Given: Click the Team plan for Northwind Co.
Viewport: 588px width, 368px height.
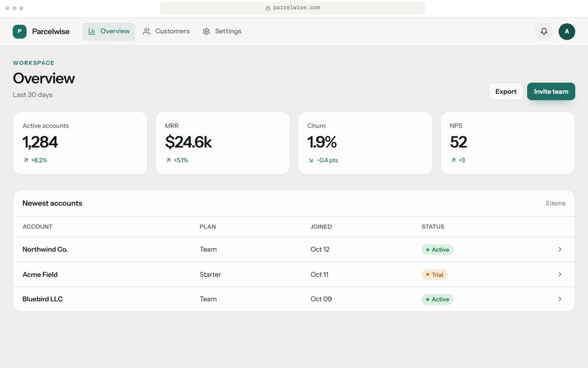Looking at the screenshot, I should (208, 250).
